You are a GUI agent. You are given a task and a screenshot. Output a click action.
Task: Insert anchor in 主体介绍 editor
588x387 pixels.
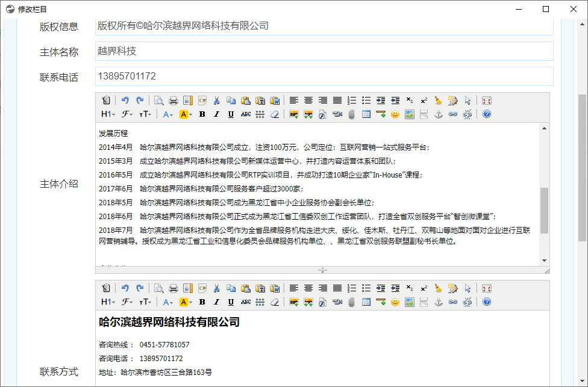pyautogui.click(x=439, y=114)
